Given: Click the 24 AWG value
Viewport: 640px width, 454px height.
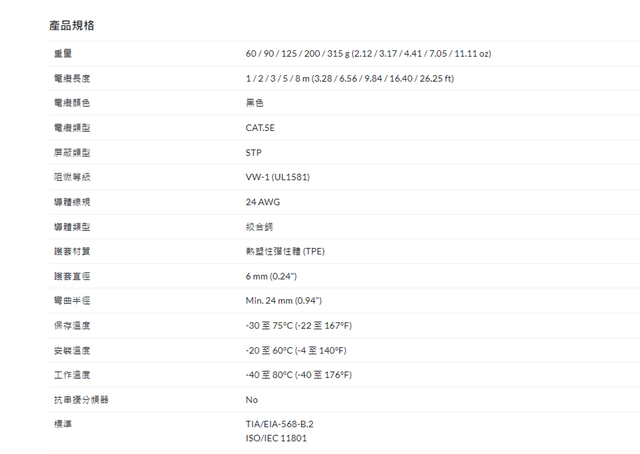Looking at the screenshot, I should [x=261, y=202].
